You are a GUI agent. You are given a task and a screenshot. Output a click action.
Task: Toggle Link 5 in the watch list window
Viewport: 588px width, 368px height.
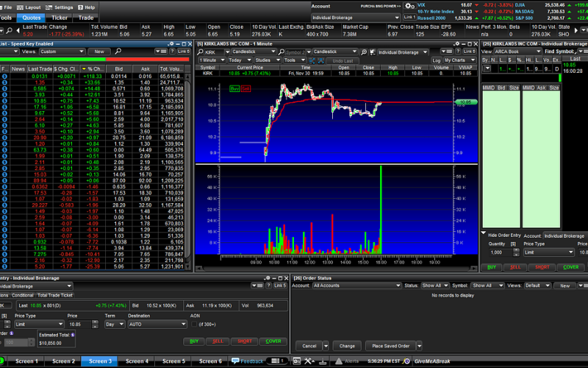tap(183, 52)
